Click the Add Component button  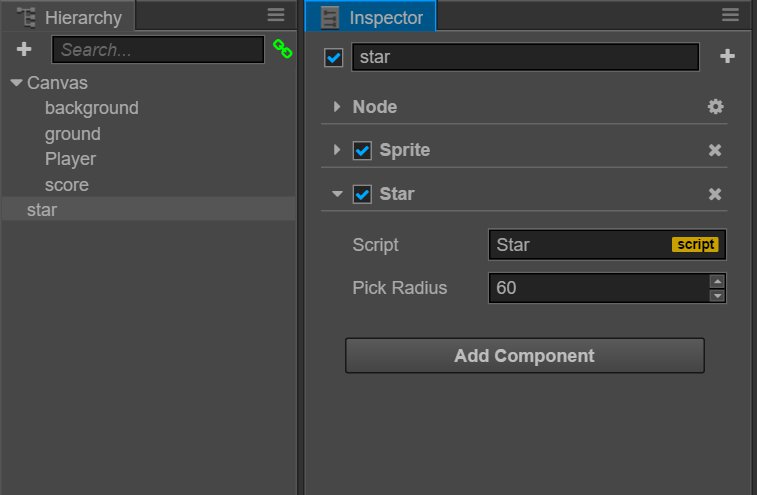tap(524, 356)
